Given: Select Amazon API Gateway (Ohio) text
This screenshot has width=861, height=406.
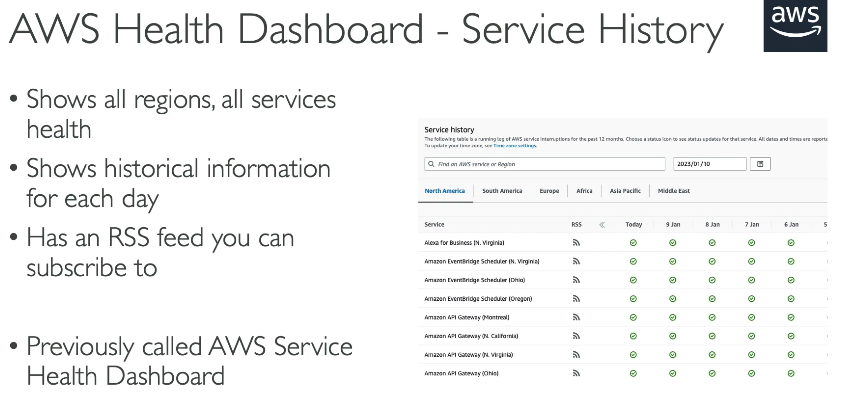Looking at the screenshot, I should pyautogui.click(x=461, y=374).
